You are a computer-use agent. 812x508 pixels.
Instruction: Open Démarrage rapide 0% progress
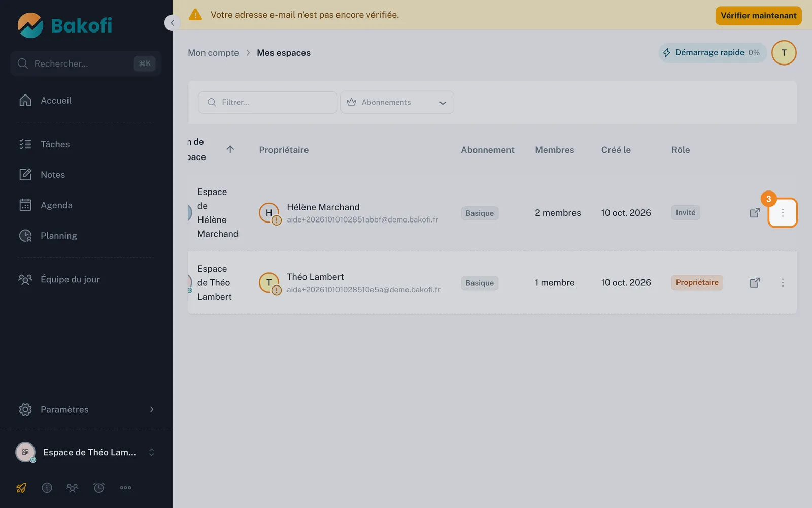click(713, 53)
